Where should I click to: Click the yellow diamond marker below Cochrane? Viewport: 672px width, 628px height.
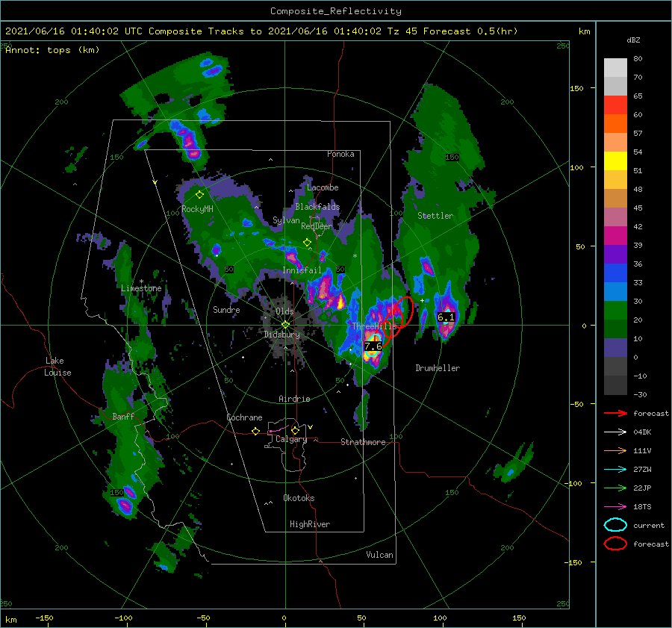coord(255,432)
